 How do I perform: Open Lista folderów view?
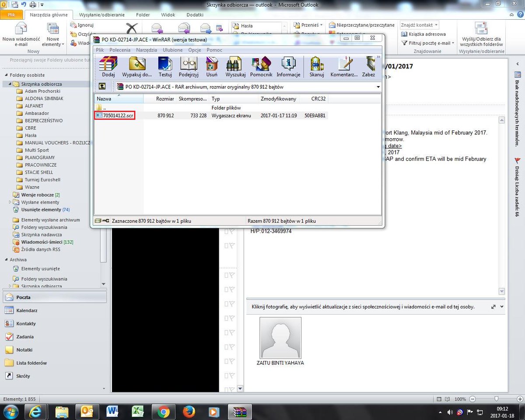[54, 363]
